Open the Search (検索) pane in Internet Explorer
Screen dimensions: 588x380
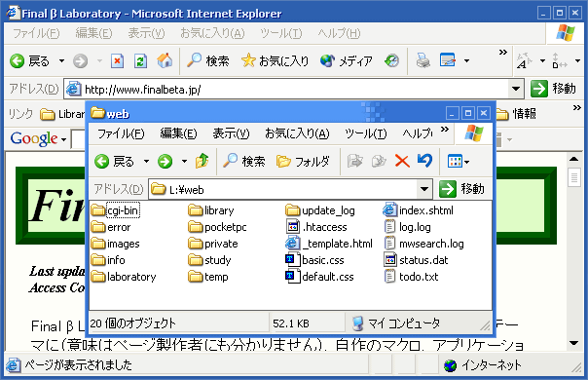[207, 60]
